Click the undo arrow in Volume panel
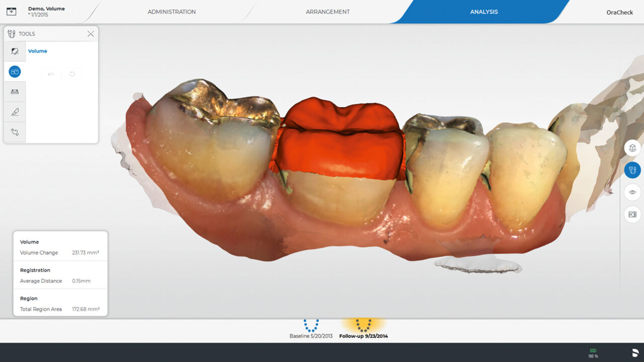Screen dimensions: 644x362 51,74
